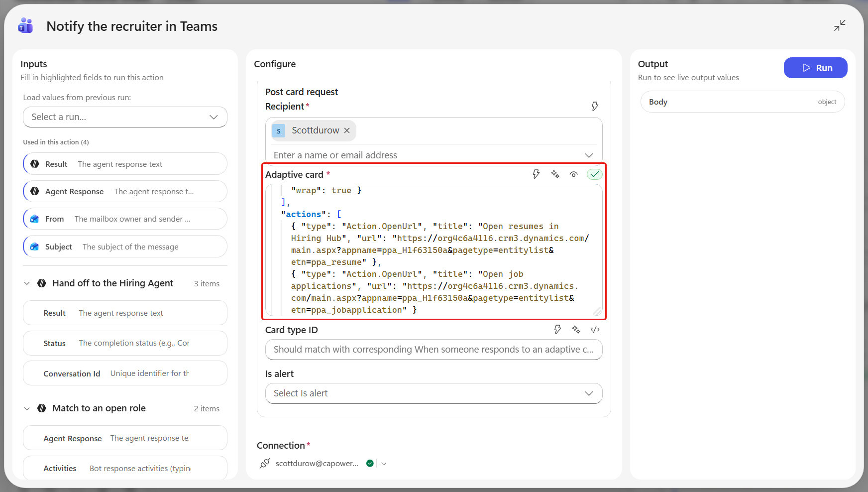868x492 pixels.
Task: Click the '2 items' count label
Action: pyautogui.click(x=207, y=409)
